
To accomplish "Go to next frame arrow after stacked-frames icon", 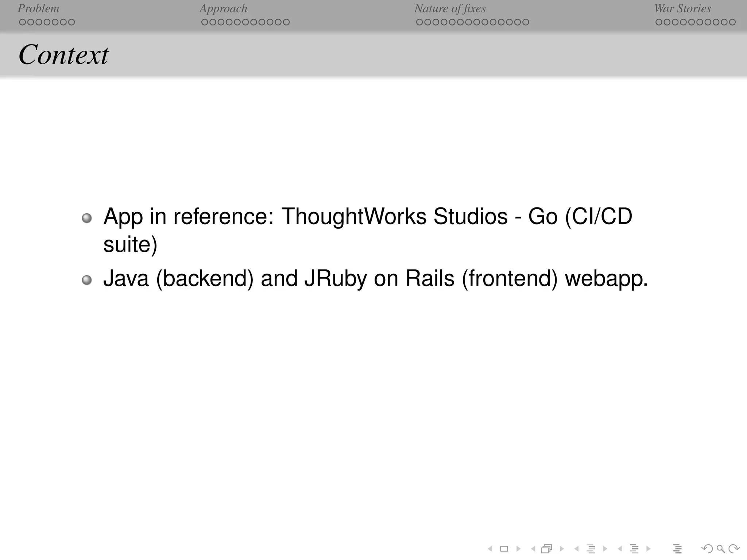I will pos(562,549).
